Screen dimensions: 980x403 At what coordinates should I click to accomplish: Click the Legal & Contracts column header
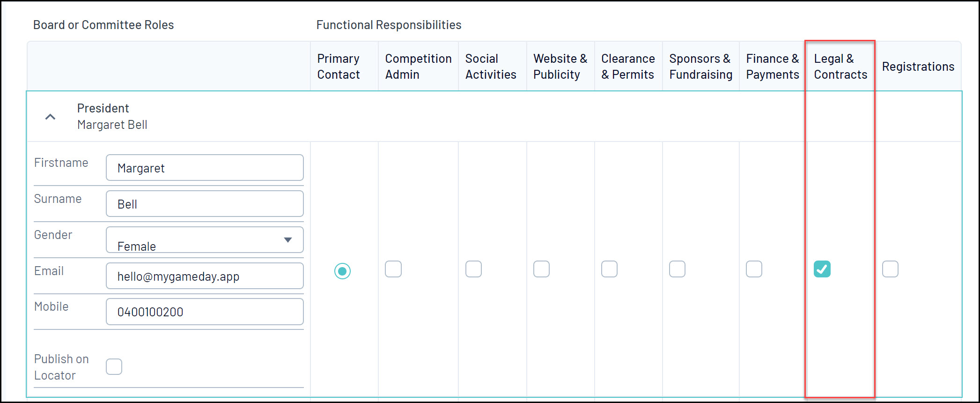pyautogui.click(x=840, y=67)
